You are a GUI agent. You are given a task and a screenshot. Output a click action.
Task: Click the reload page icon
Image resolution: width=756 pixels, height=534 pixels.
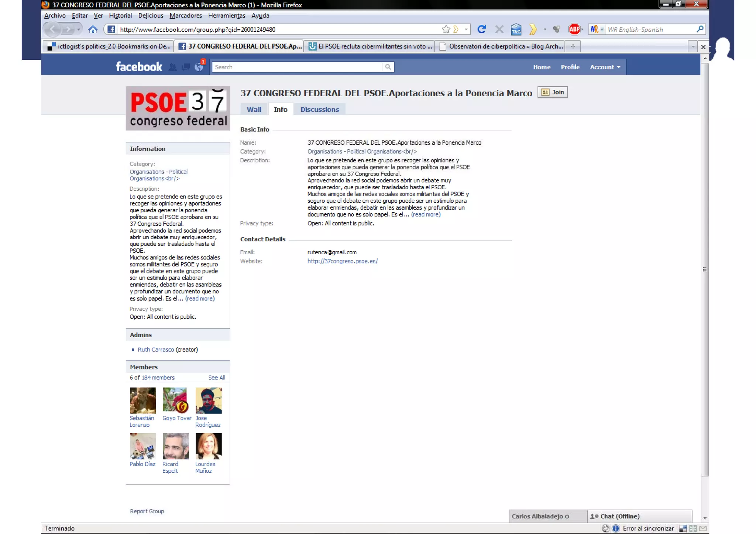481,29
